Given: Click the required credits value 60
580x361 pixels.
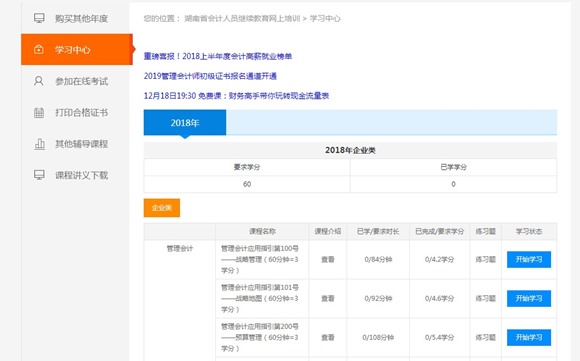Looking at the screenshot, I should click(x=247, y=184).
